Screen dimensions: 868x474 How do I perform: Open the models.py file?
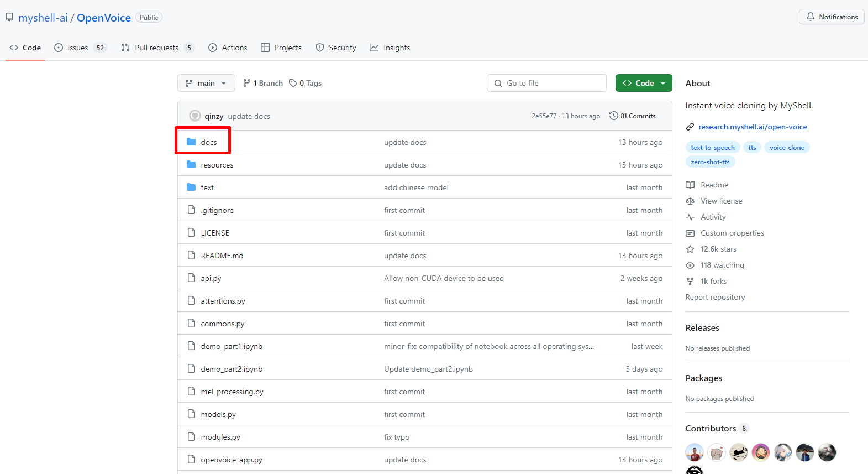218,414
